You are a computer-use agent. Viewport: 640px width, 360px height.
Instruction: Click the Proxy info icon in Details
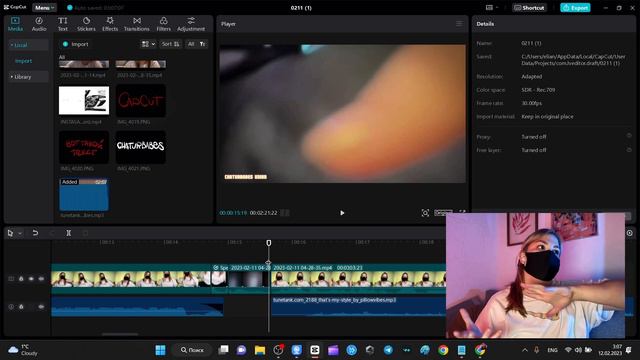[629, 136]
